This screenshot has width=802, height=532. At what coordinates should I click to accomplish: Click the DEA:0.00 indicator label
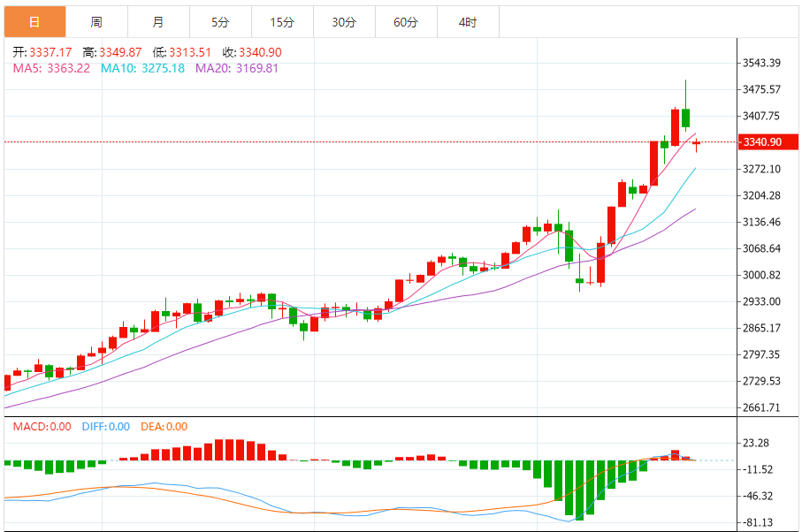164,427
